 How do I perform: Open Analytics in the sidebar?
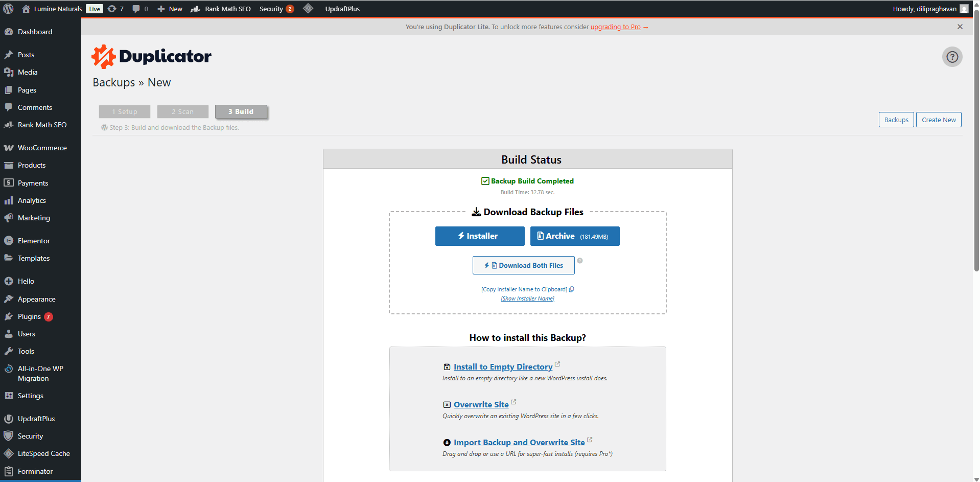tap(40, 200)
